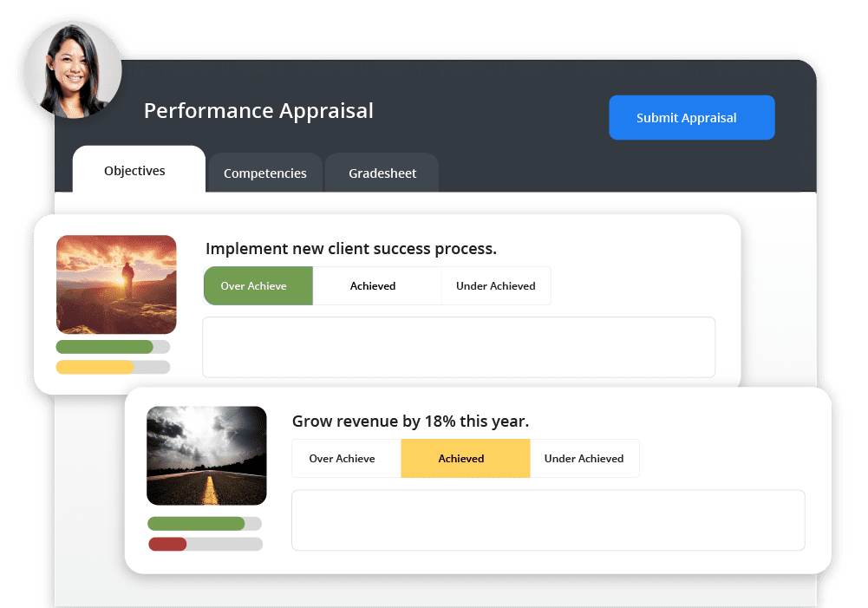Open the stormy road objective thumbnail

pyautogui.click(x=206, y=455)
